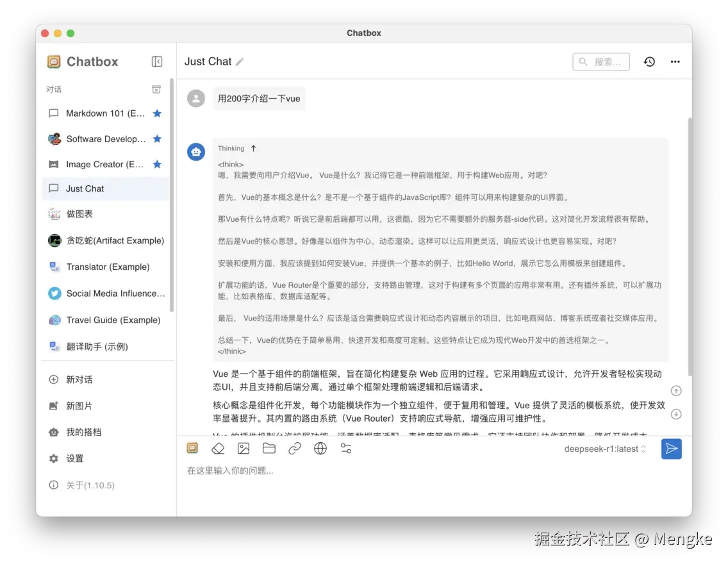This screenshot has width=728, height=564.
Task: Click the link insertion icon
Action: point(295,448)
